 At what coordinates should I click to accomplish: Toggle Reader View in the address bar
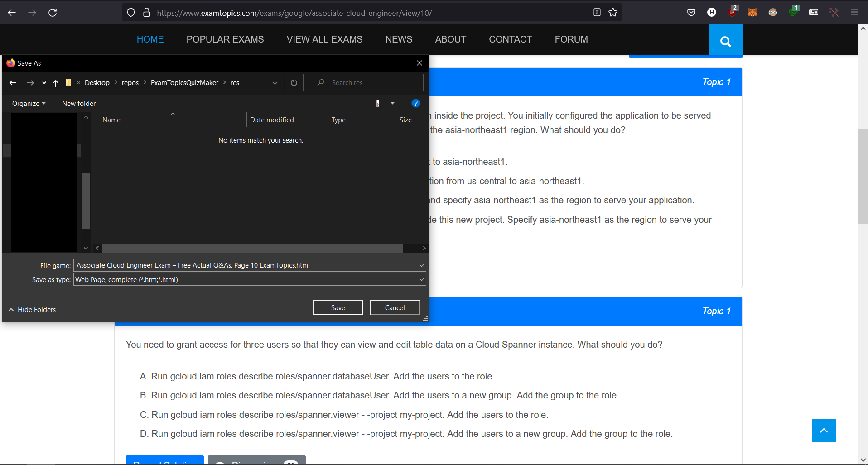point(597,13)
